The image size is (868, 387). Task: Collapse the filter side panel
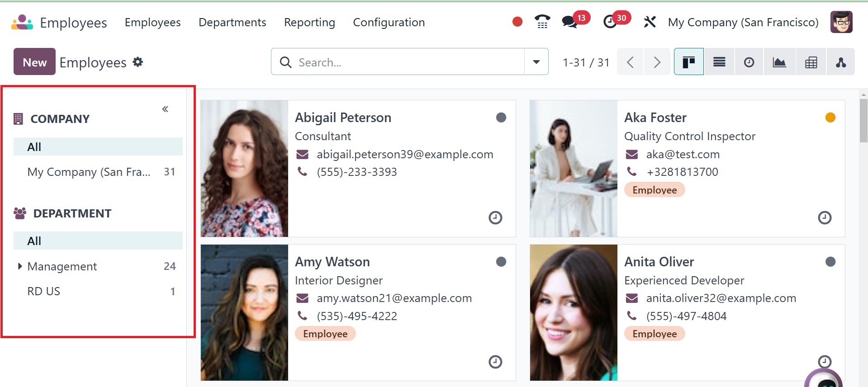pyautogui.click(x=165, y=109)
